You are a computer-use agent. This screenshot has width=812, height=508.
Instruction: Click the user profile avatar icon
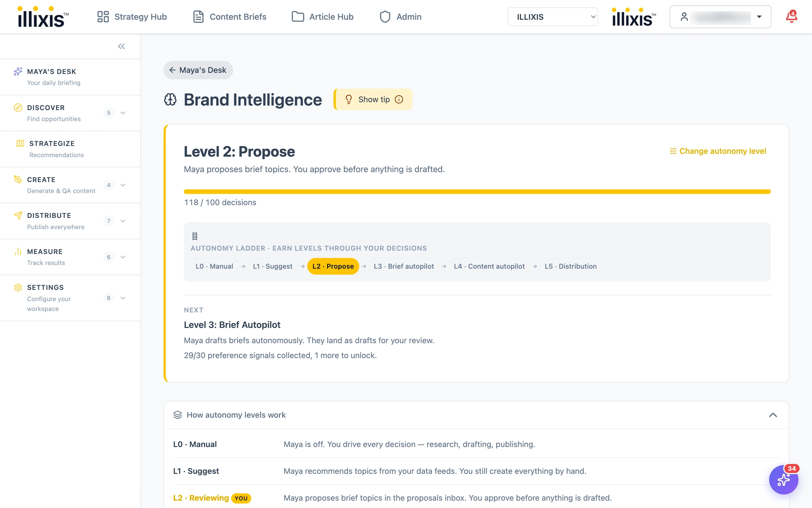click(684, 17)
